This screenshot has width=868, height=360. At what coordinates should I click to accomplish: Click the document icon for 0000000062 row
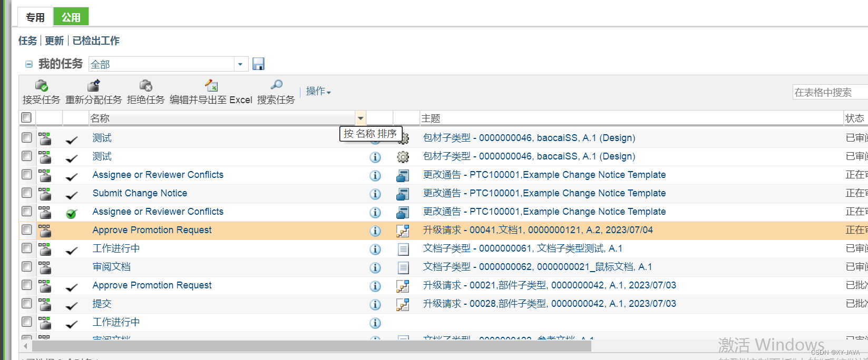click(403, 267)
